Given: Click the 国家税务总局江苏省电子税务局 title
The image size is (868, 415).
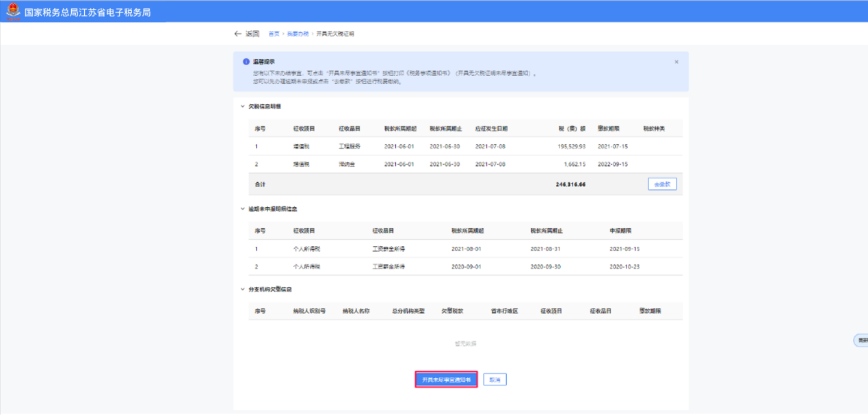Looking at the screenshot, I should coord(88,12).
